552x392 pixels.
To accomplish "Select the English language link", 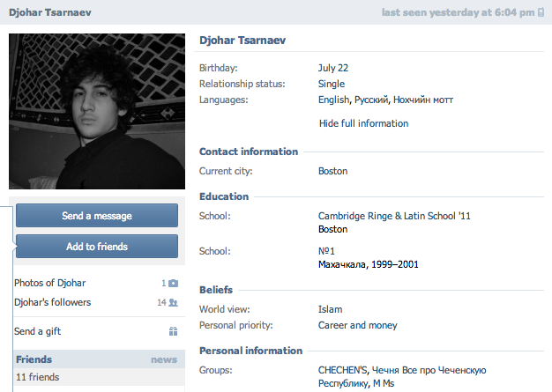I will pyautogui.click(x=334, y=100).
